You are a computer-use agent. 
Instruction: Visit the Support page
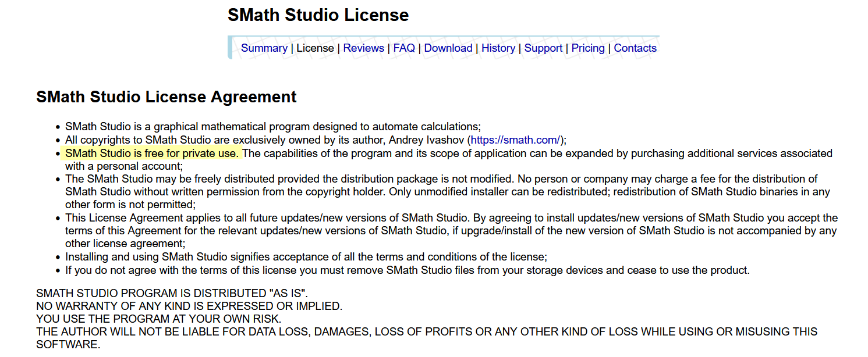pyautogui.click(x=543, y=48)
